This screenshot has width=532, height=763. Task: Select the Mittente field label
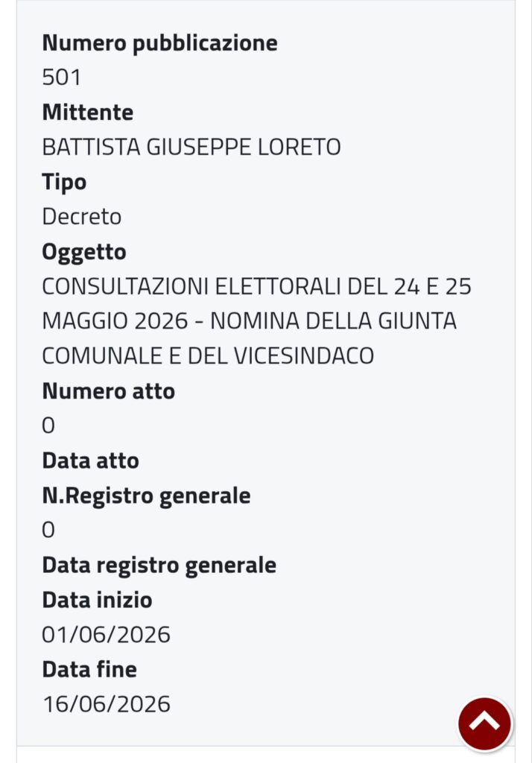[88, 113]
